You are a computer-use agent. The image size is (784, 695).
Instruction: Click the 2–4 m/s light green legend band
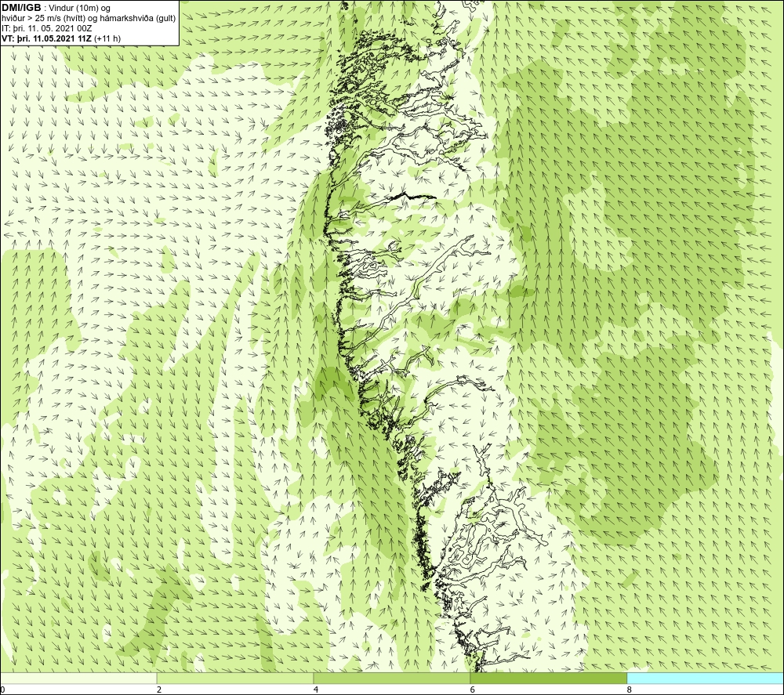(235, 678)
